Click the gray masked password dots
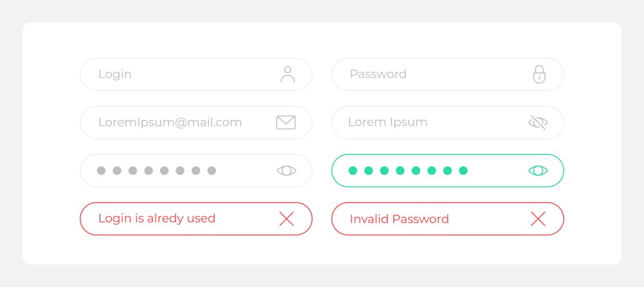Image resolution: width=644 pixels, height=287 pixels. 156,170
